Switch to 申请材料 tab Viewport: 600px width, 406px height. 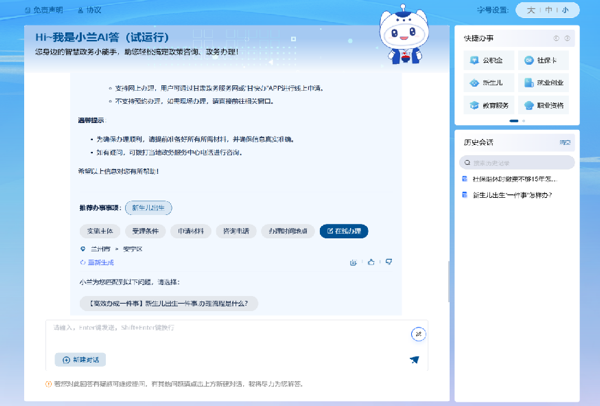click(191, 231)
